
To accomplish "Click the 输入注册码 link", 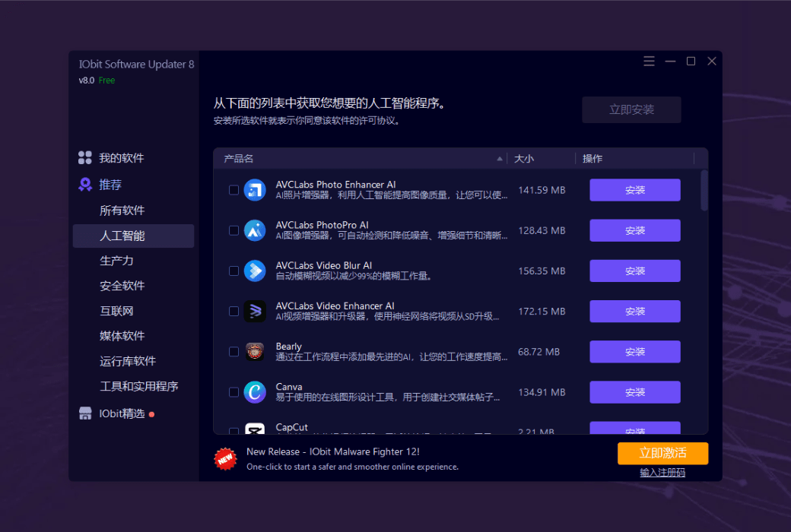I will coord(662,473).
